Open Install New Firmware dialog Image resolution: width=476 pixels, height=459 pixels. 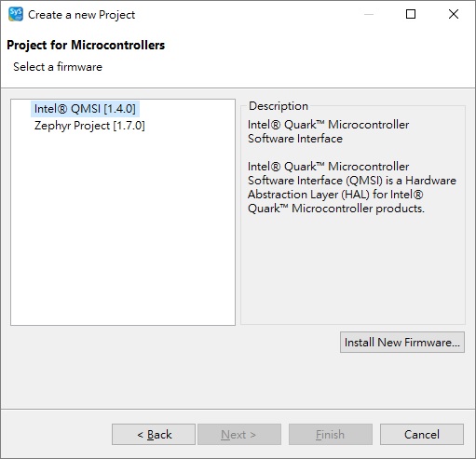point(402,343)
